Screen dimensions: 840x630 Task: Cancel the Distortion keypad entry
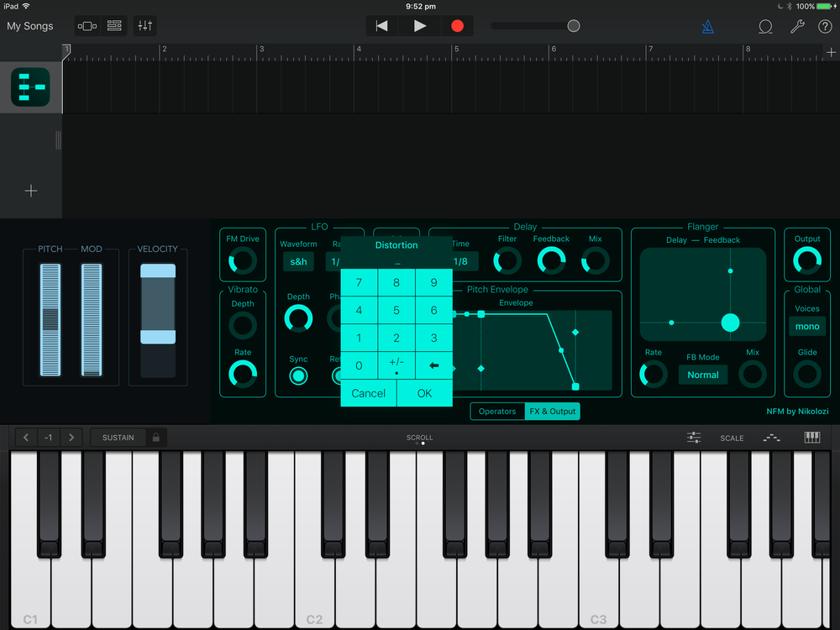tap(368, 393)
